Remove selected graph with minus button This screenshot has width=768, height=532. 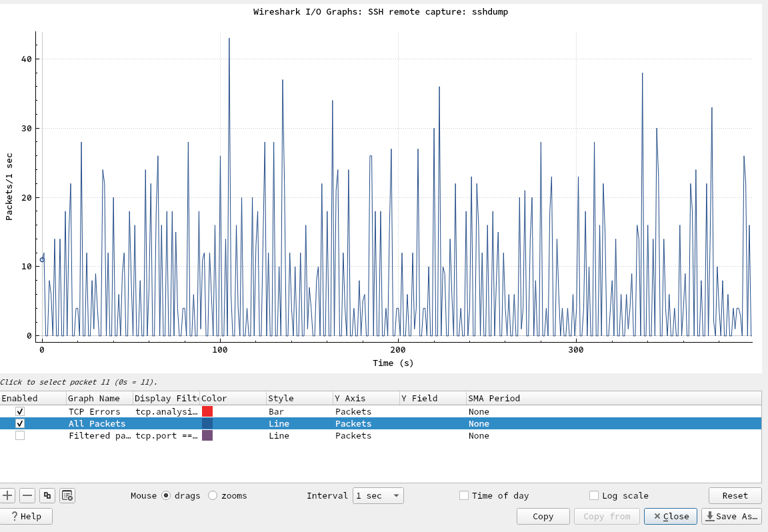click(27, 495)
